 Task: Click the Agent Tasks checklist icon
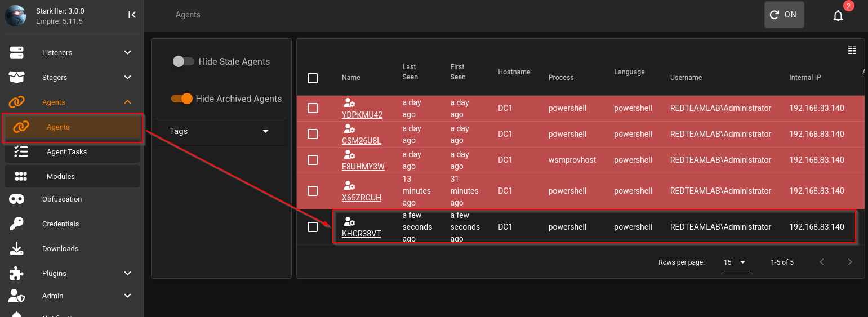coord(21,151)
